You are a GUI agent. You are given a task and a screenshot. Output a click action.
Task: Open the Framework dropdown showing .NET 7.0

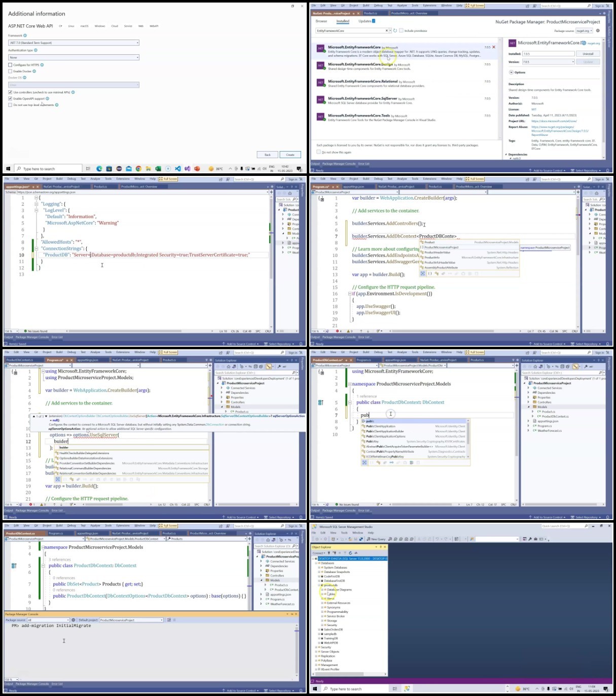[74, 43]
